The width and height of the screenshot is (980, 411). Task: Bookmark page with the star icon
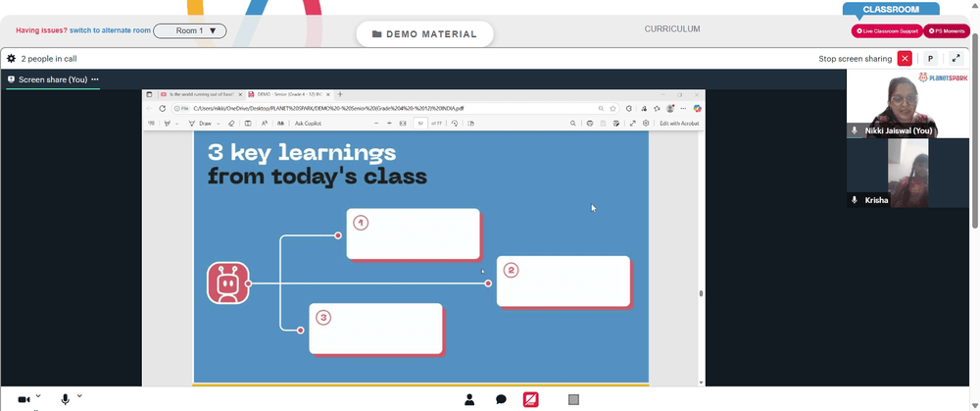coord(613,108)
